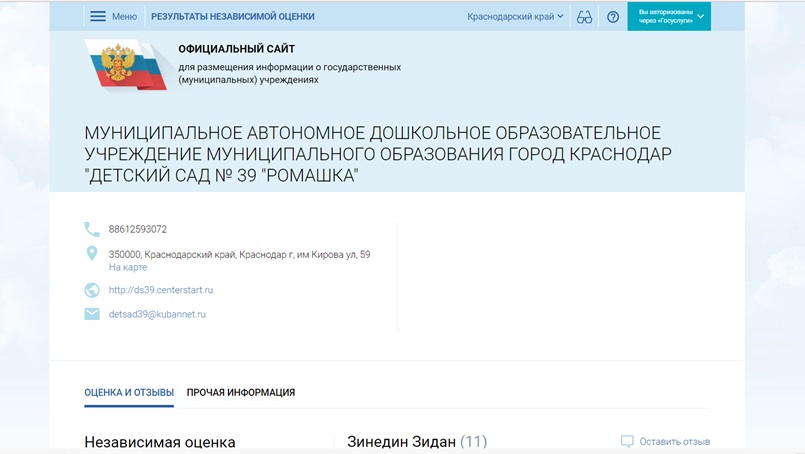Viewport: 805px width, 454px height.
Task: Open the На карте link
Action: [x=128, y=267]
